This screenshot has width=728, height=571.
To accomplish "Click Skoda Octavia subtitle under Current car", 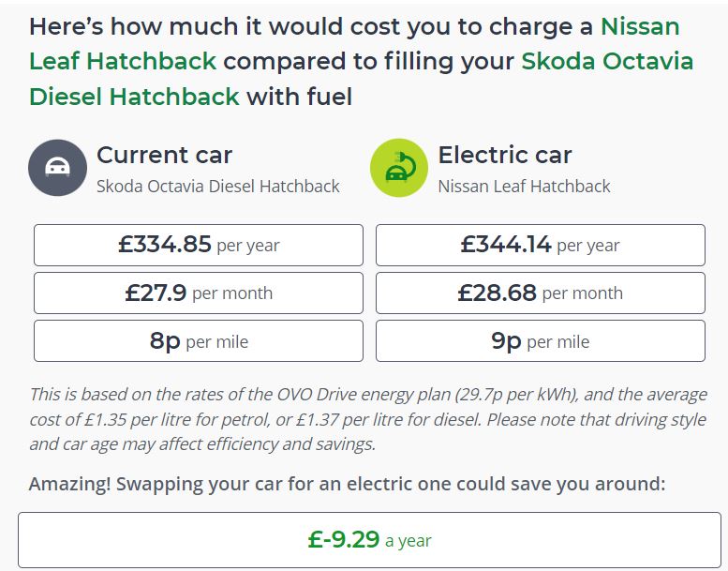I will pos(217,186).
